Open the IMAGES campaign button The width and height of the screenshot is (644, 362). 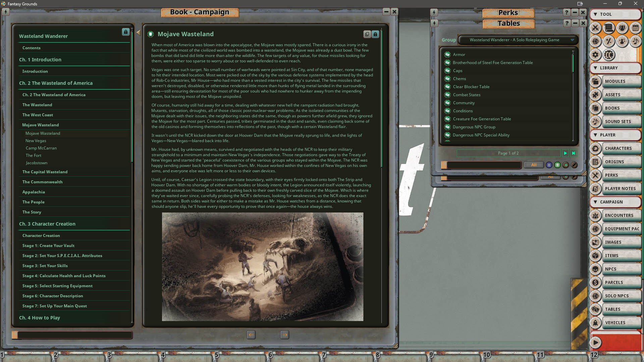[x=622, y=242]
